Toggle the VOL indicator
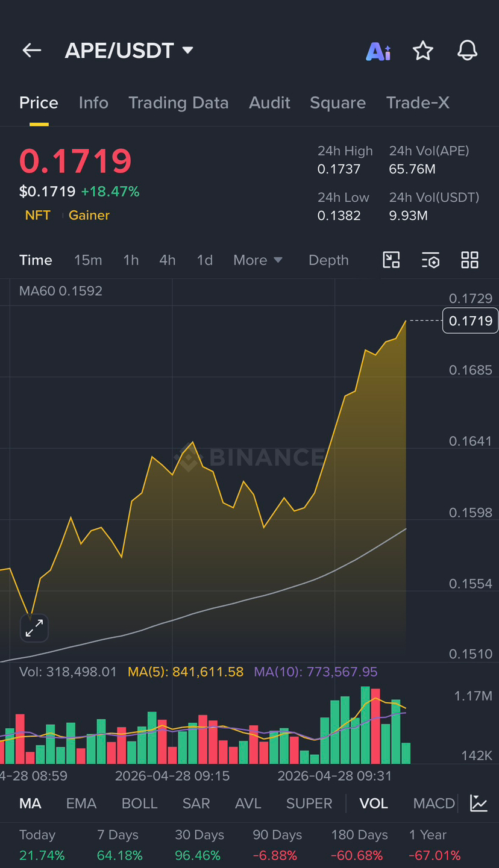This screenshot has width=499, height=868. [374, 804]
